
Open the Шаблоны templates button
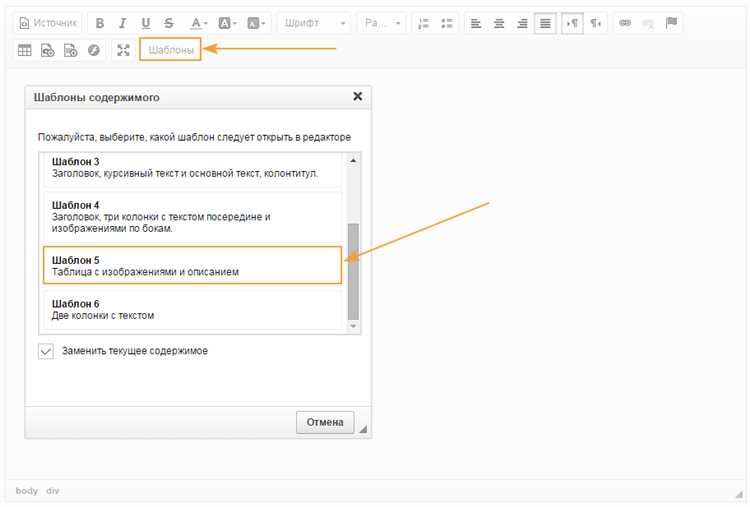(171, 50)
